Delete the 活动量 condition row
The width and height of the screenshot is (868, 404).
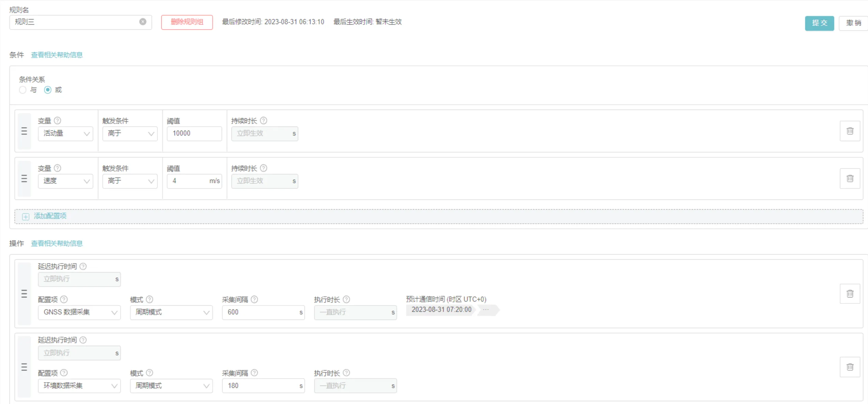click(x=850, y=131)
